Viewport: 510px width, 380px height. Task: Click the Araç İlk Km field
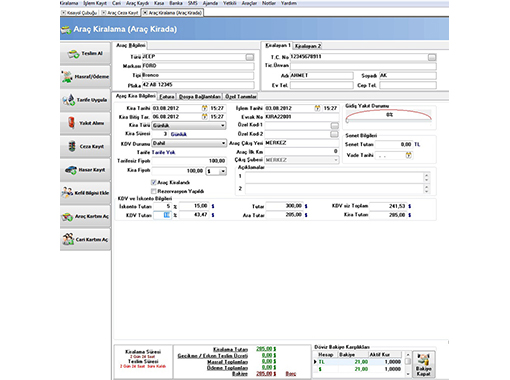302,151
